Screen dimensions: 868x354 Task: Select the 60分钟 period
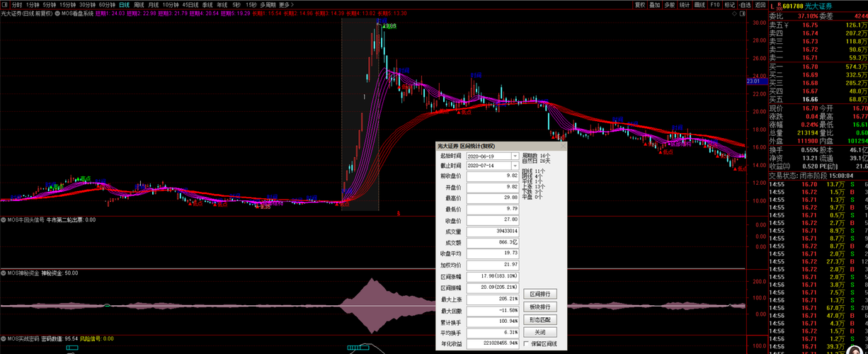tap(107, 4)
